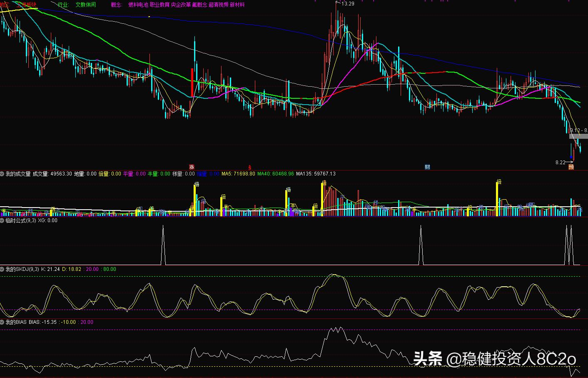Select the 燃料电池 concept tag
The height and width of the screenshot is (378, 588).
[138, 5]
